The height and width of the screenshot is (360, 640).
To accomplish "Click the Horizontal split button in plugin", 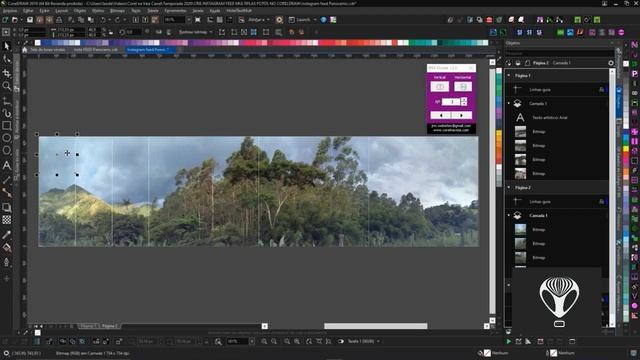I will point(463,87).
